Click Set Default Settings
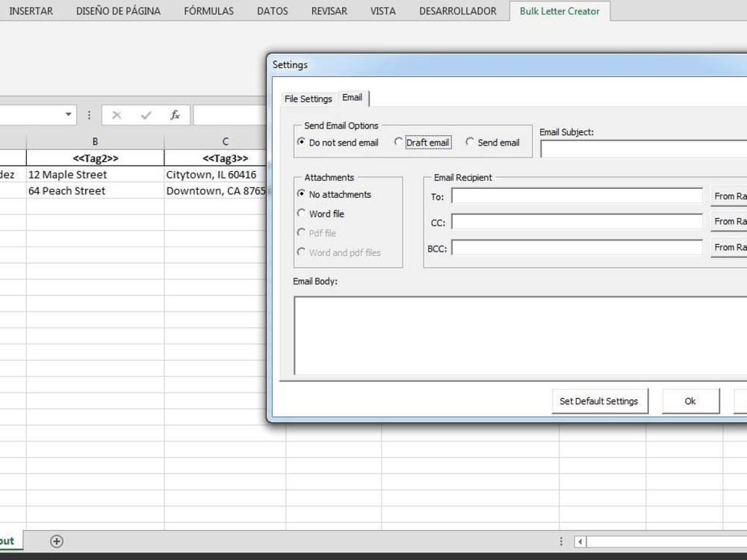Viewport: 747px width, 560px height. tap(599, 401)
